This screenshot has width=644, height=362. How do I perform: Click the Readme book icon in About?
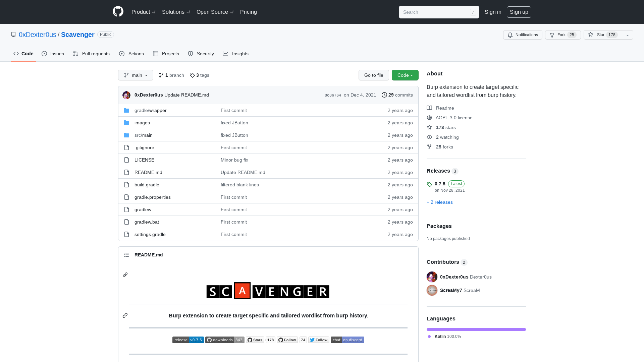[x=429, y=108]
